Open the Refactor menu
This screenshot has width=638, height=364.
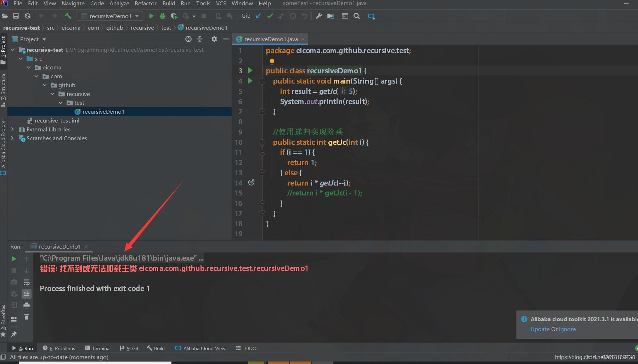click(x=146, y=4)
